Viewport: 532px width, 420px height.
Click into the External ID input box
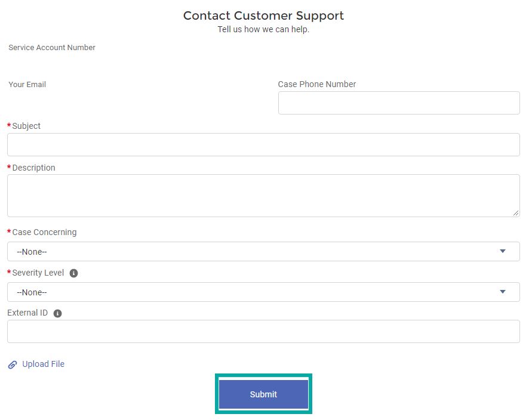coord(263,332)
